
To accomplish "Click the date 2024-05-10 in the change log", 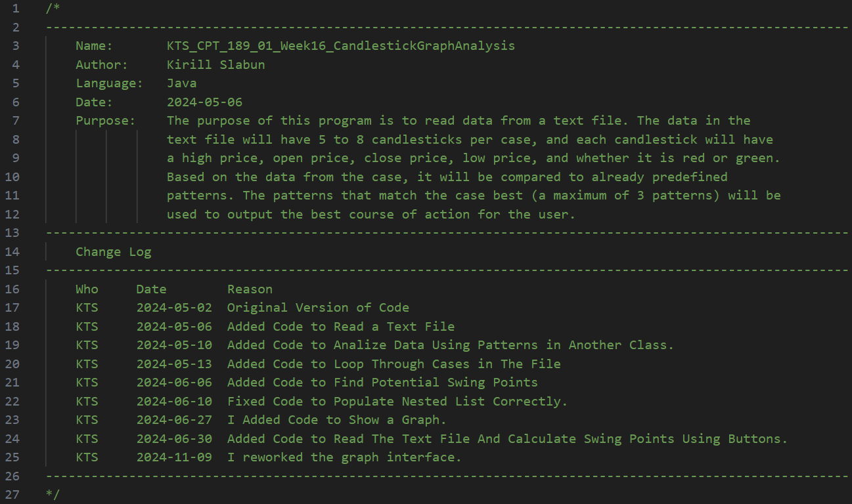I will (174, 345).
